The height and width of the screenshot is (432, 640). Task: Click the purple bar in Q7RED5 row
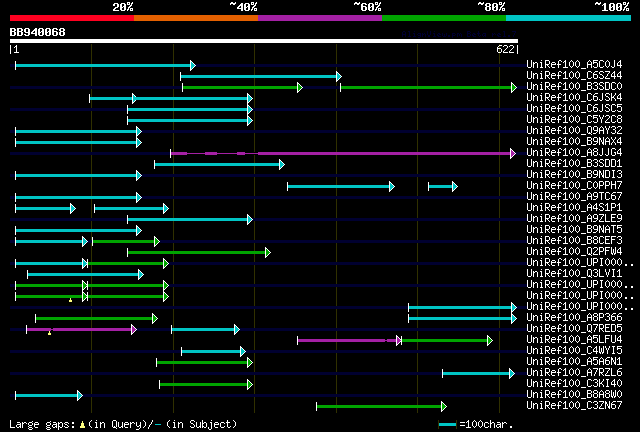[x=81, y=330]
